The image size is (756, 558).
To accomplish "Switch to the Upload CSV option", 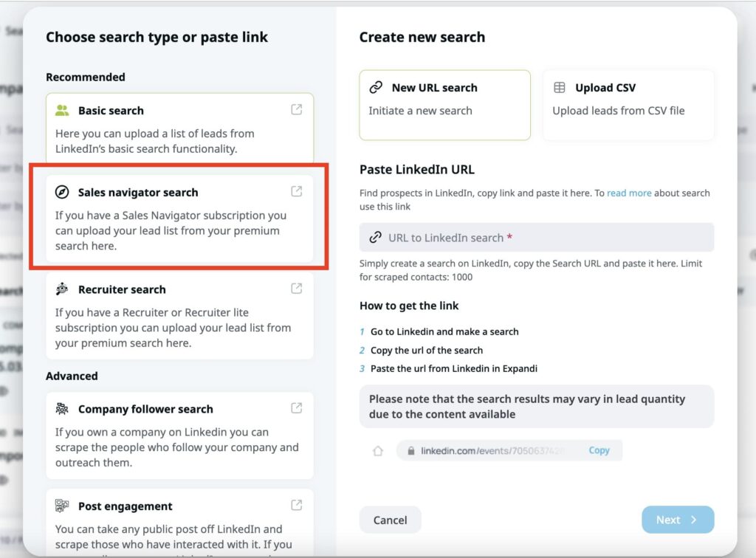I will [628, 105].
